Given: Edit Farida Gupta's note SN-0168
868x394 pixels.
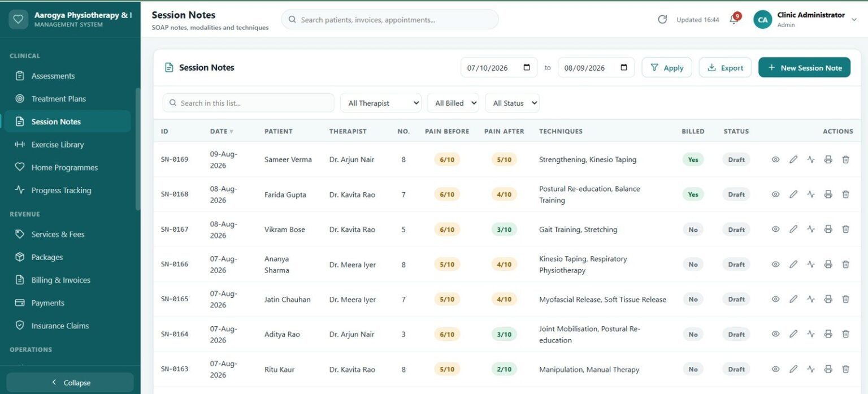Looking at the screenshot, I should [793, 194].
